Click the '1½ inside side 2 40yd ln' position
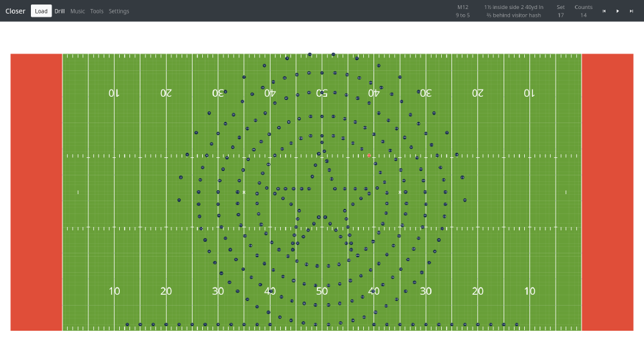The height and width of the screenshot is (363, 644). click(x=514, y=7)
